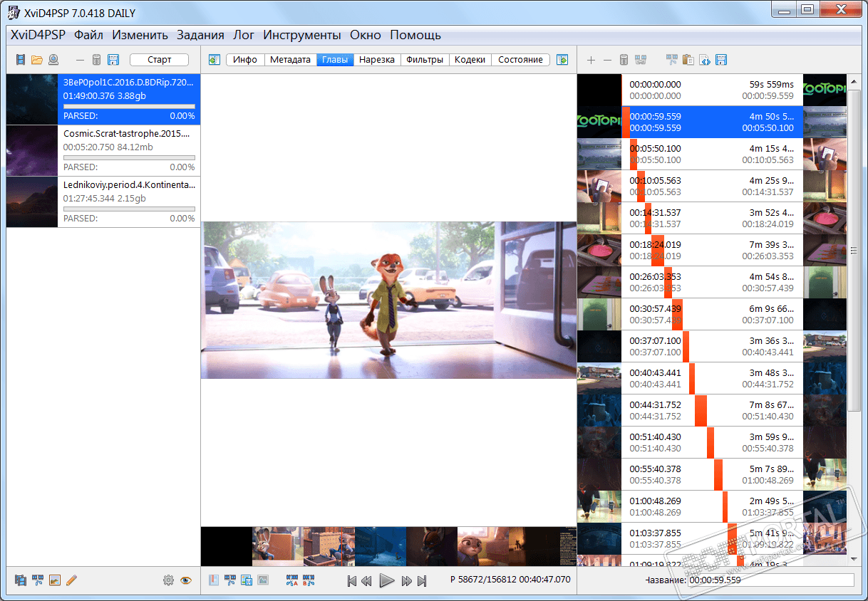868x601 pixels.
Task: Click the set marker A scissors icon
Action: click(291, 580)
